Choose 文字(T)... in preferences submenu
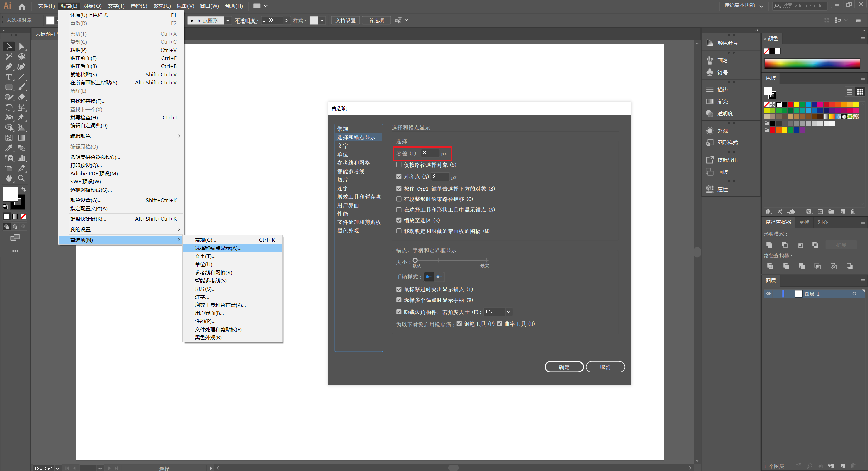The image size is (868, 471). (205, 256)
